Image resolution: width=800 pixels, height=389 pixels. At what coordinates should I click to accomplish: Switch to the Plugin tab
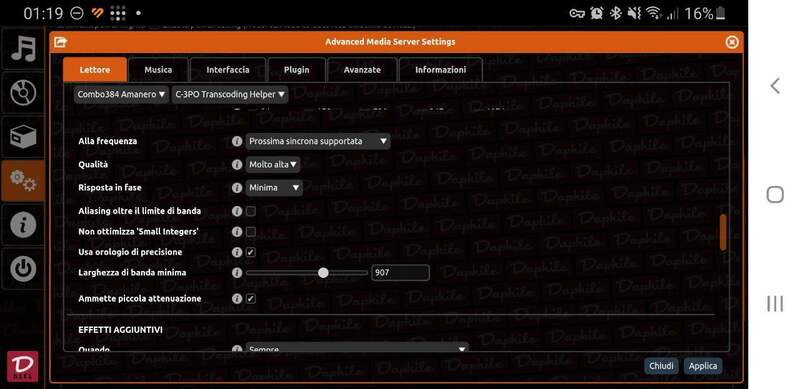pos(296,70)
